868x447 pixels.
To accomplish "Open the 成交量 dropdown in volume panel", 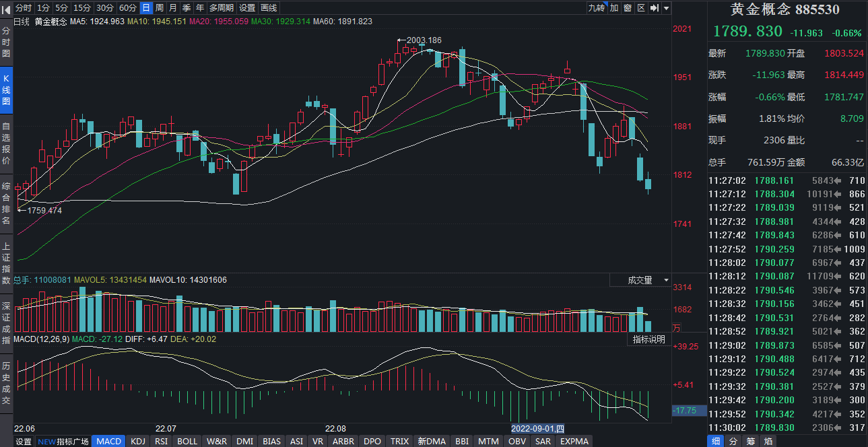I will [x=646, y=280].
